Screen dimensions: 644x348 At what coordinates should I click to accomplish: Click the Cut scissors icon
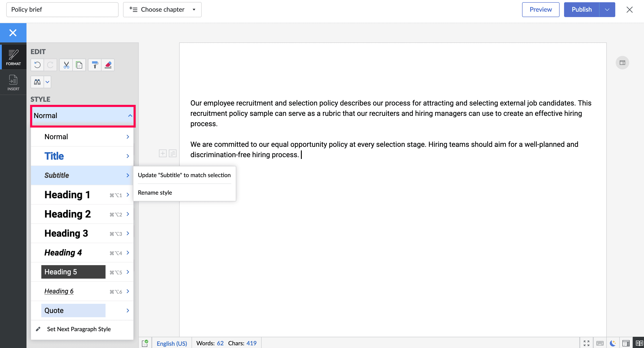pos(66,65)
